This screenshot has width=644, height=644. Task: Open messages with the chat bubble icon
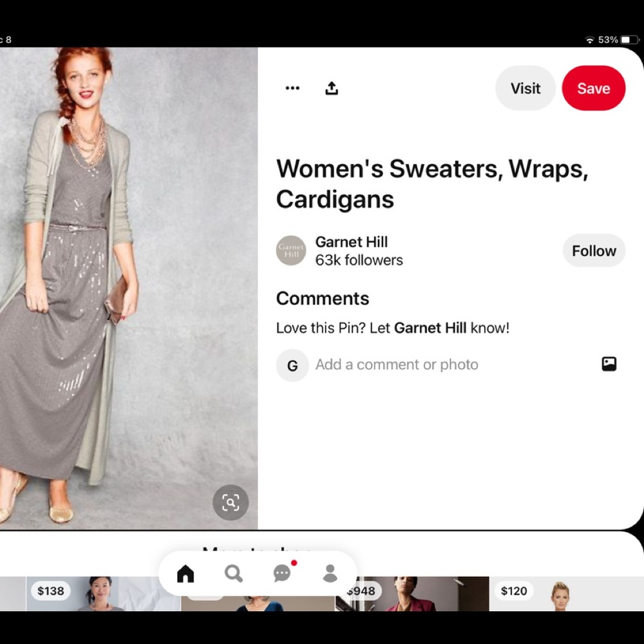282,573
